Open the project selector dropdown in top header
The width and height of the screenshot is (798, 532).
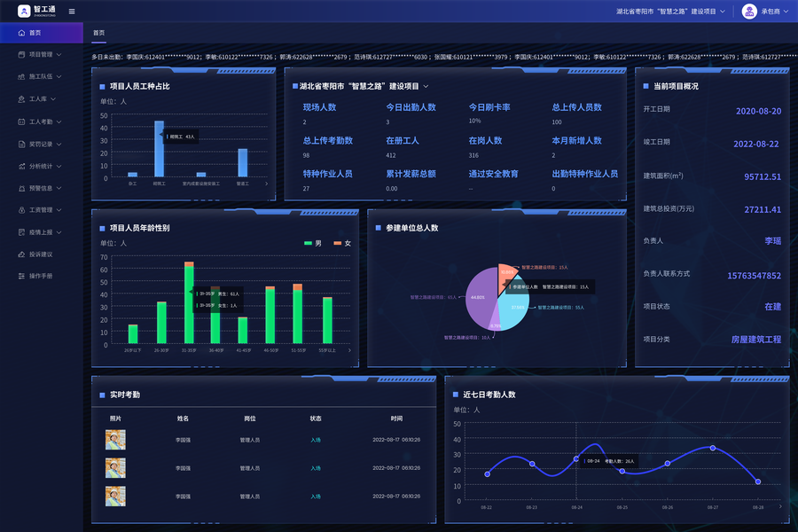[x=671, y=12]
